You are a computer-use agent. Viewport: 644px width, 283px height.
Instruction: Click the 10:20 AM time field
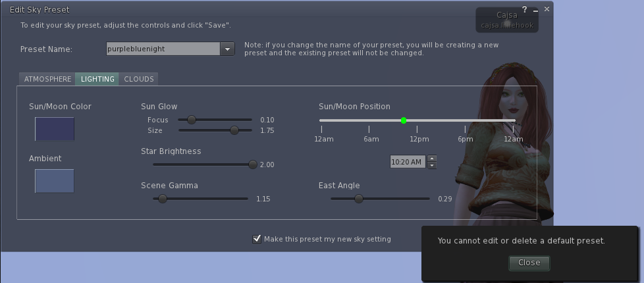[408, 162]
